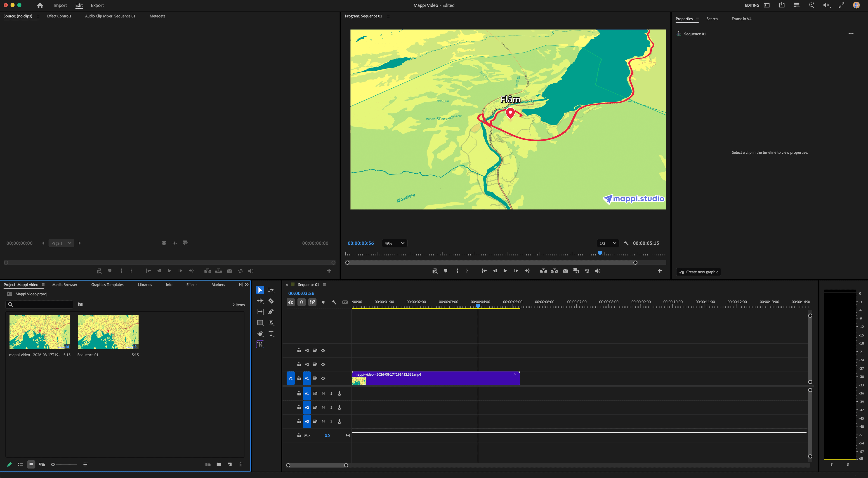The image size is (868, 478).
Task: Open the Media Browser tab
Action: click(x=65, y=285)
